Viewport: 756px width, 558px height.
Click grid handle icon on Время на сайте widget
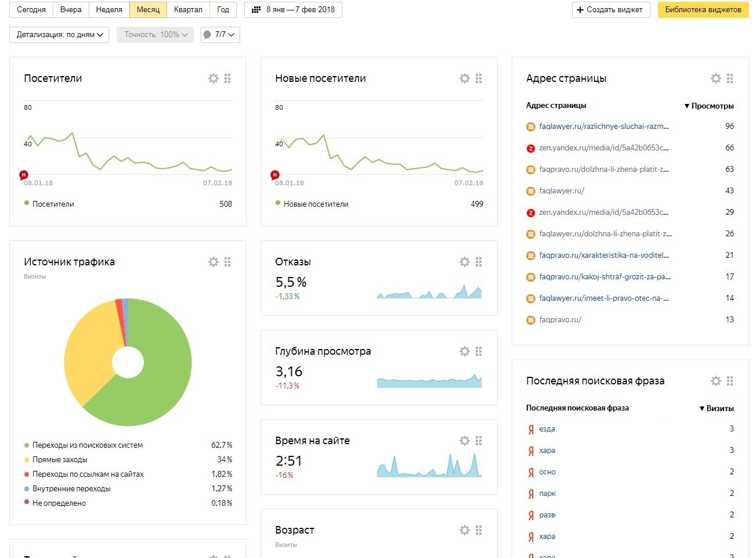coord(479,441)
